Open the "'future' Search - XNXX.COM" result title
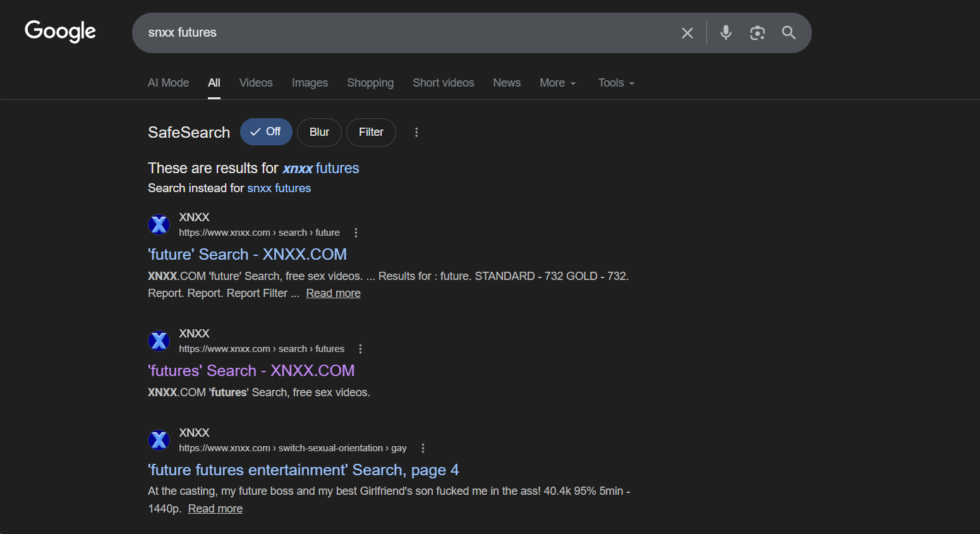The width and height of the screenshot is (980, 534). pos(247,254)
